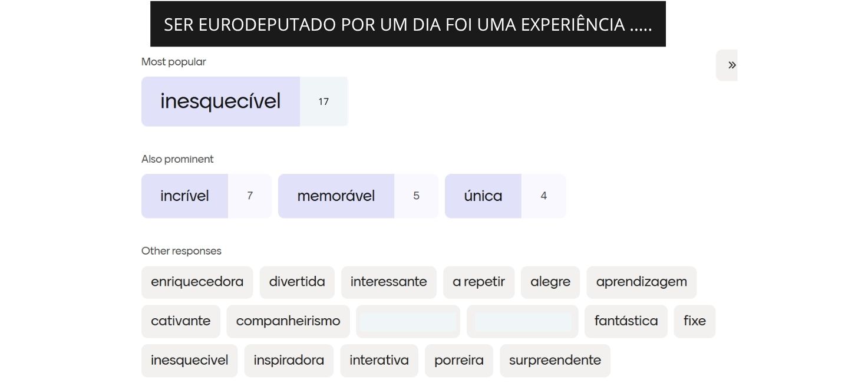Click the 'fantástica' response tag

[x=626, y=321]
